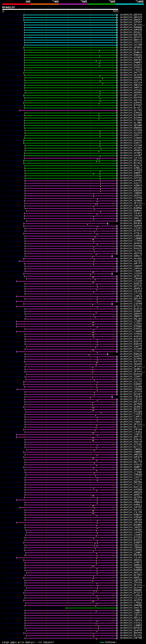
Task: Open hit UniRef100_Q9SY04
Action: 131,15
